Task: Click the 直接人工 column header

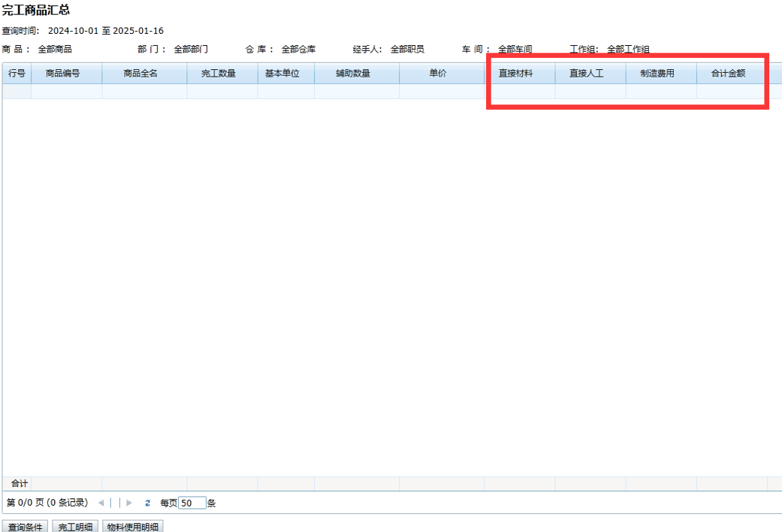Action: [x=590, y=74]
